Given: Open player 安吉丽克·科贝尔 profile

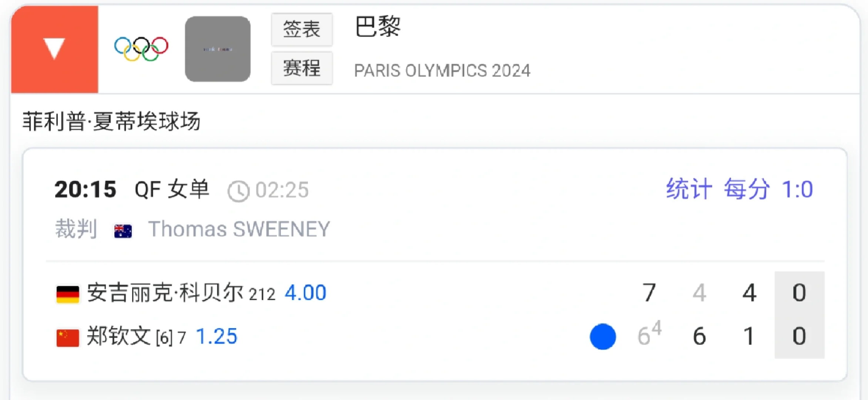Looking at the screenshot, I should 165,293.
